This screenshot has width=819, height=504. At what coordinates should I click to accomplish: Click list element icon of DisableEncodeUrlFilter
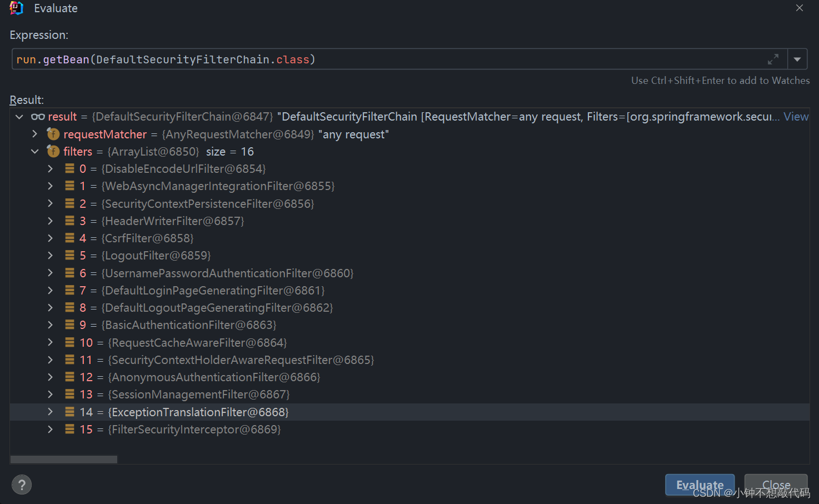(x=69, y=168)
